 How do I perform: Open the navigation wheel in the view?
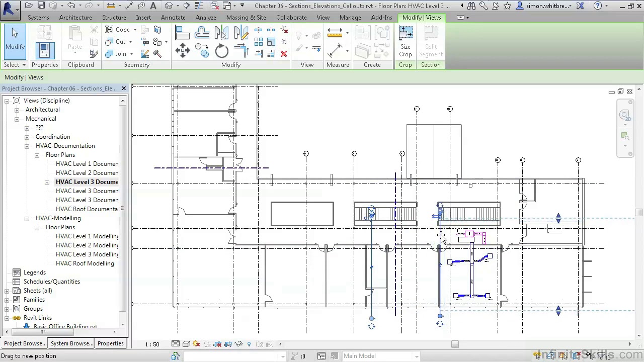[625, 115]
